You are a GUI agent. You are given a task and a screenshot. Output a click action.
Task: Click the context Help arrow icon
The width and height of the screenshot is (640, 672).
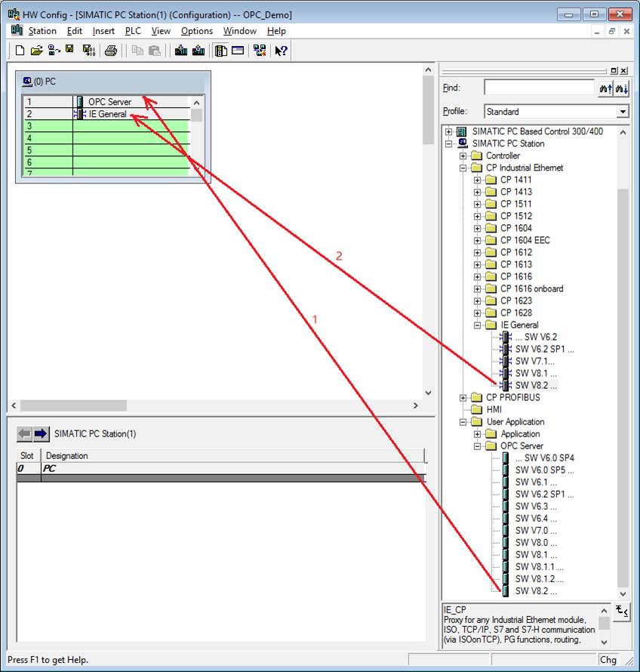coord(281,51)
